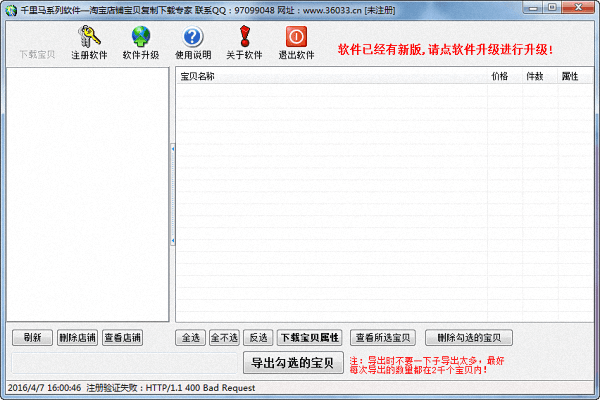The height and width of the screenshot is (400, 600).
Task: Click the 导出勾选的宝贝 button
Action: tap(293, 362)
